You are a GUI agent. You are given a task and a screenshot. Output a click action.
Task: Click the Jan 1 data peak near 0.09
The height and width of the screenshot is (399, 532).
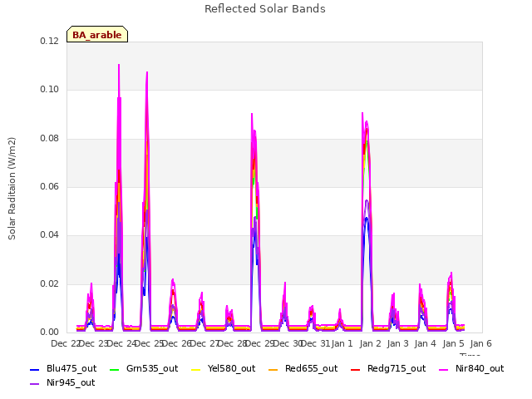pyautogui.click(x=362, y=114)
